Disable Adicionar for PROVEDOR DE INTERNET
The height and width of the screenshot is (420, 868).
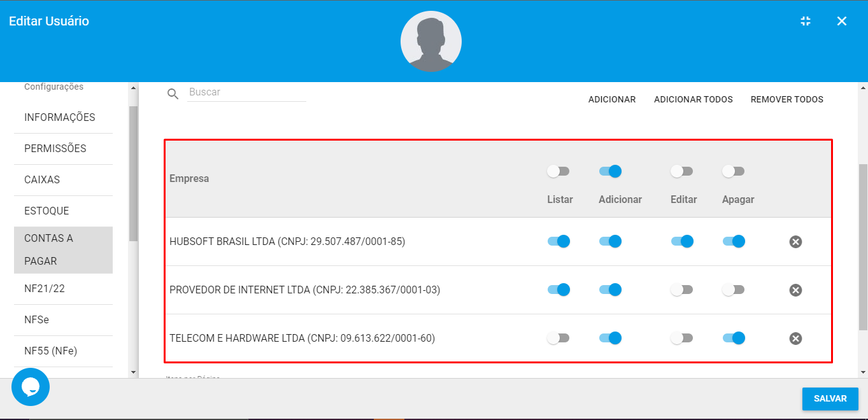pyautogui.click(x=610, y=290)
